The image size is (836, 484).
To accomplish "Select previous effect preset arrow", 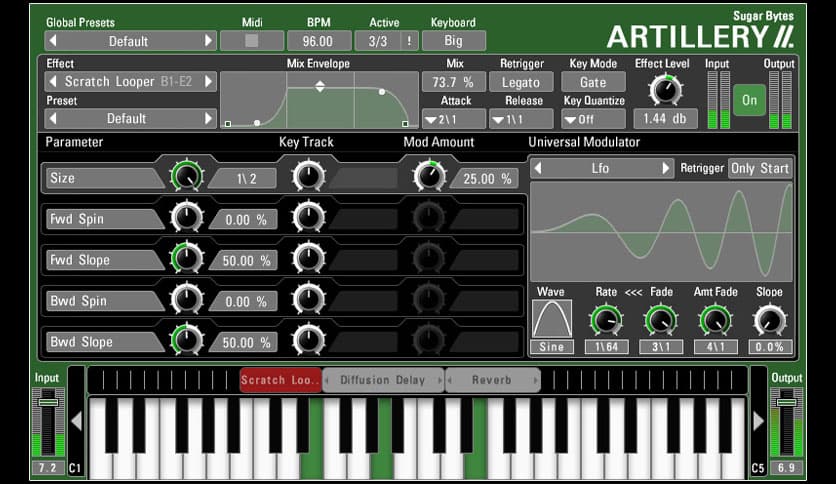I will pos(52,118).
